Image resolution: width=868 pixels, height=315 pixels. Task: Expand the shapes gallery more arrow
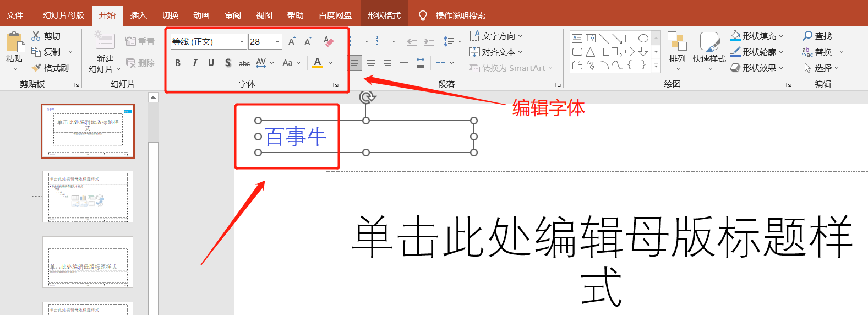click(x=656, y=65)
